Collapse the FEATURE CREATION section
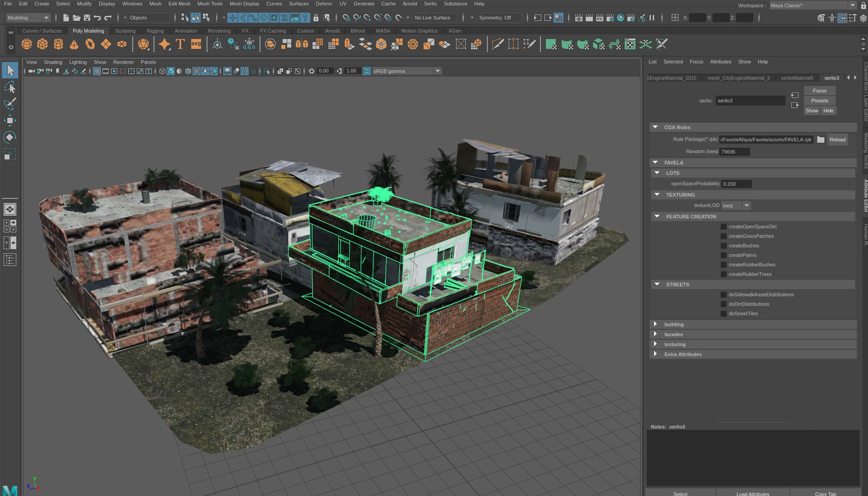The width and height of the screenshot is (868, 496). coord(657,216)
